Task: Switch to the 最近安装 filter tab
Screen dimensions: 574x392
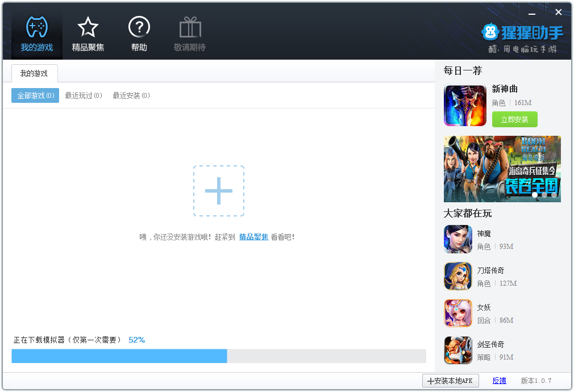Action: pos(131,95)
